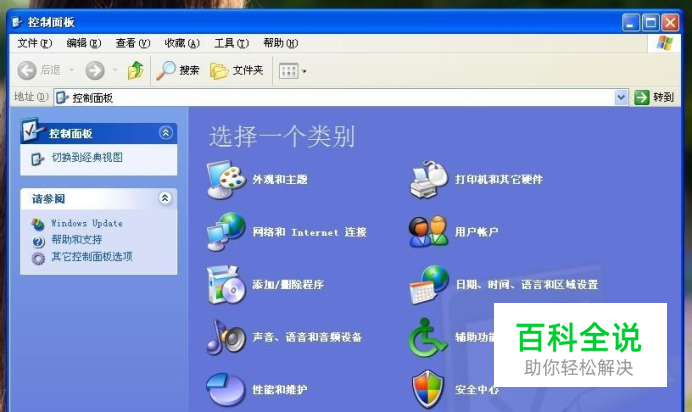
Task: Open the 性能和维护 pie chart icon
Action: pyautogui.click(x=226, y=390)
